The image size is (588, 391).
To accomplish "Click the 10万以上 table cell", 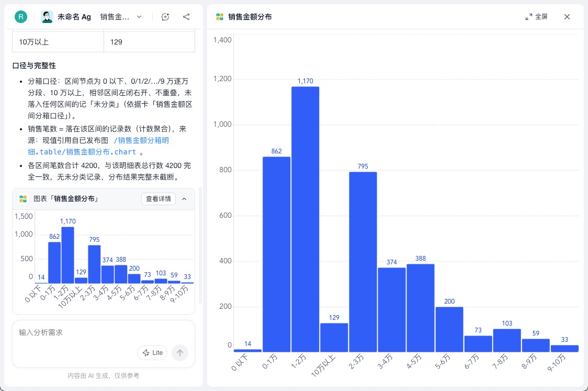I will tap(58, 42).
